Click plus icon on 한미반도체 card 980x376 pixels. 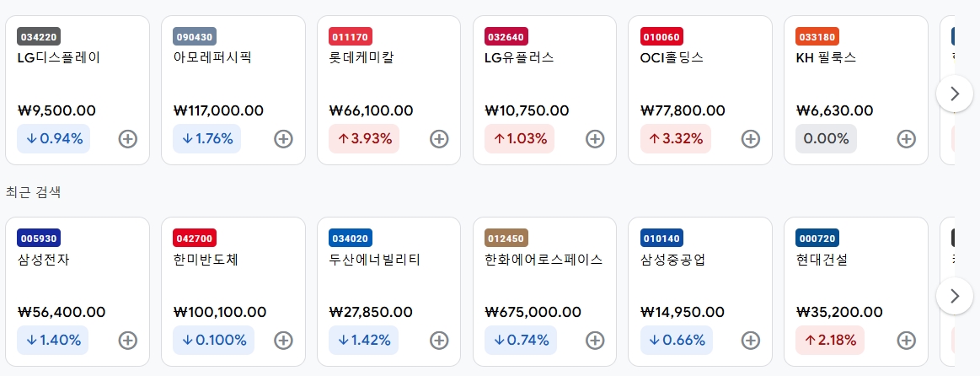pyautogui.click(x=284, y=341)
